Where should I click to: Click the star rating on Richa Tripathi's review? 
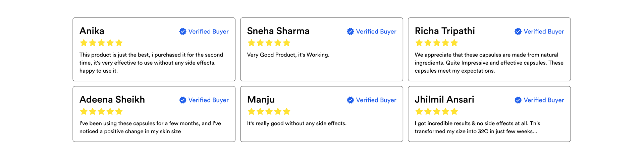[x=437, y=43]
